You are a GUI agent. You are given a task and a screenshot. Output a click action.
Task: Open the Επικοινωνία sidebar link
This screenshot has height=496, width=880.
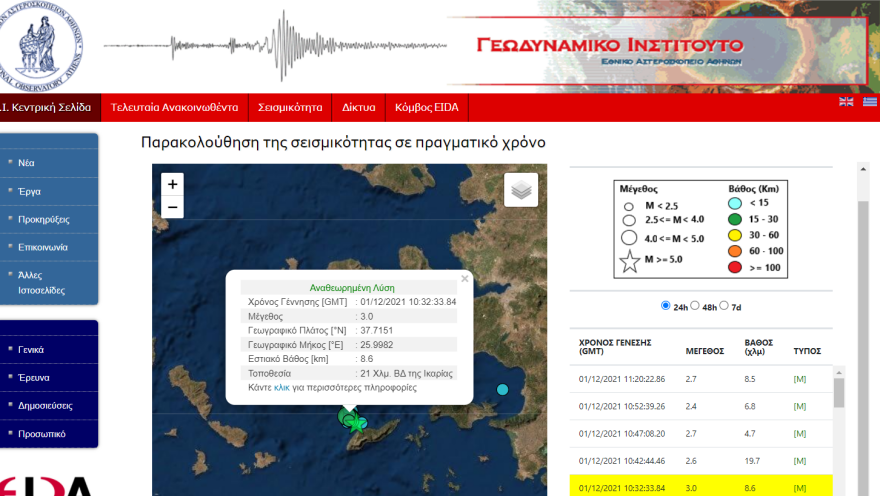coord(43,247)
